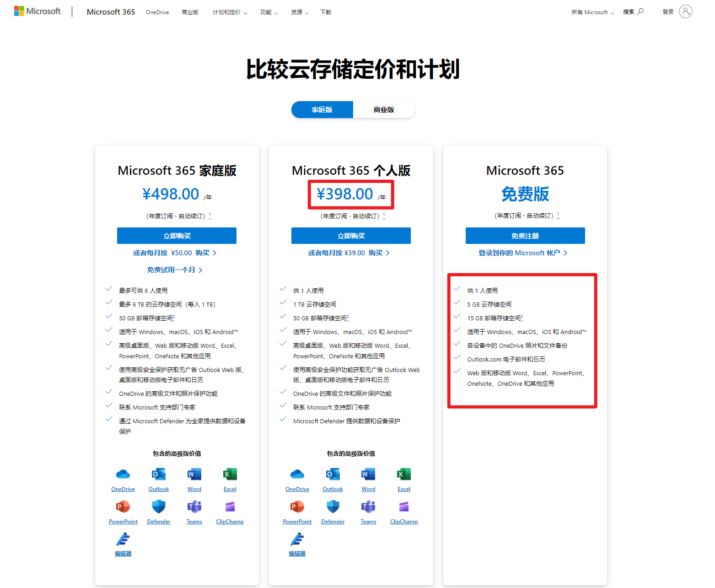Click 免费试用一个月 link
715x588 pixels.
click(175, 270)
